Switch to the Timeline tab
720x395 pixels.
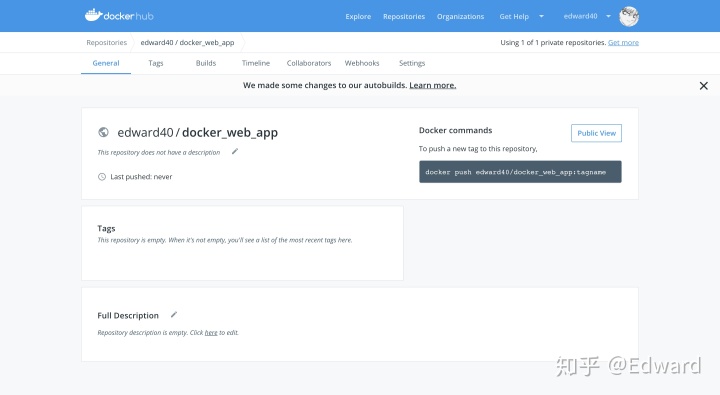[x=256, y=63]
